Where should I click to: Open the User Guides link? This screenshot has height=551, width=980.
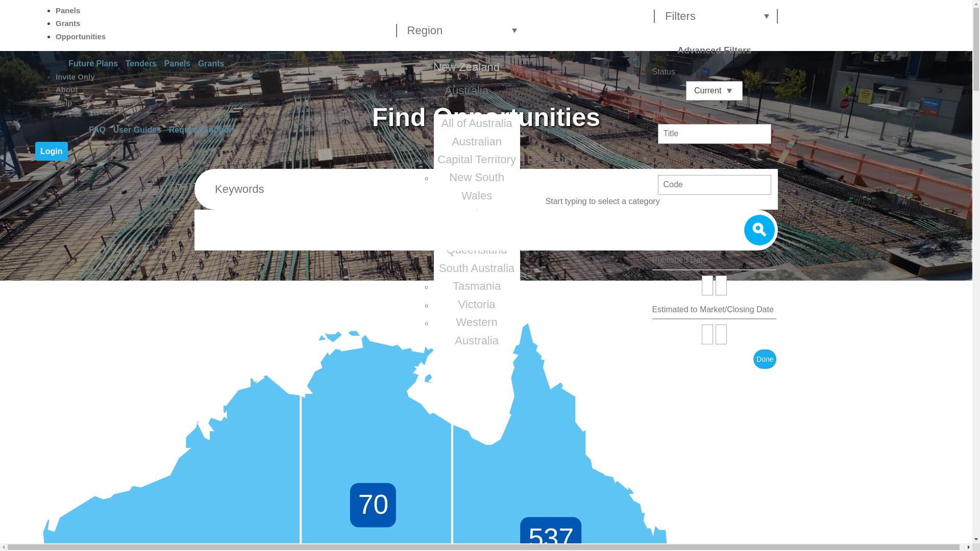pos(137,130)
